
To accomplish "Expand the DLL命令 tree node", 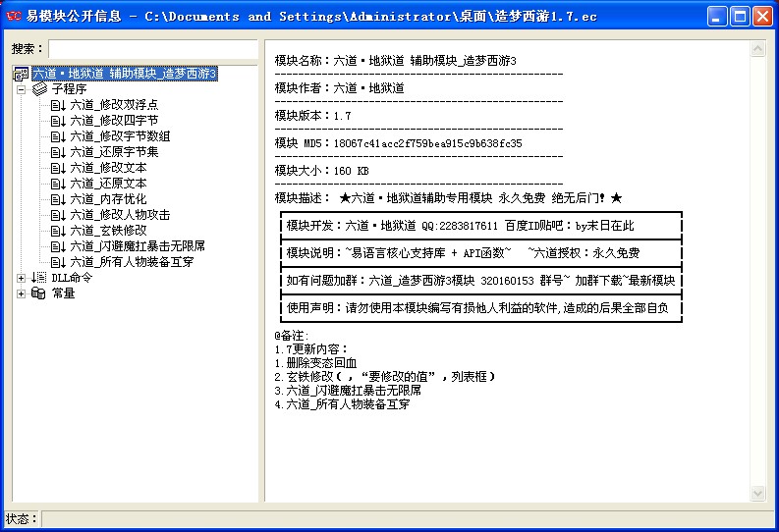I will point(21,279).
